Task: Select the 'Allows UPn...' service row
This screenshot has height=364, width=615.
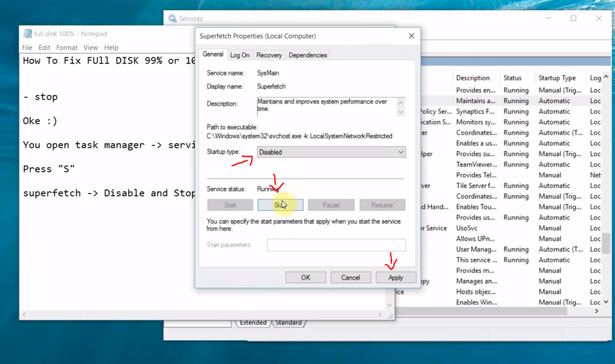Action: click(x=512, y=238)
